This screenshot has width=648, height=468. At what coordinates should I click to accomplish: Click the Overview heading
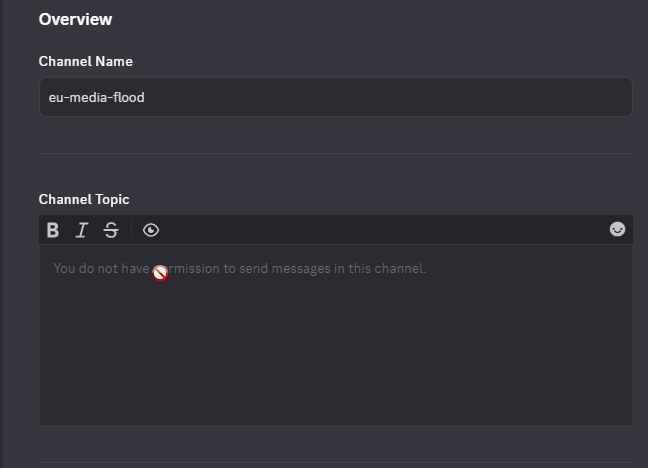point(75,19)
